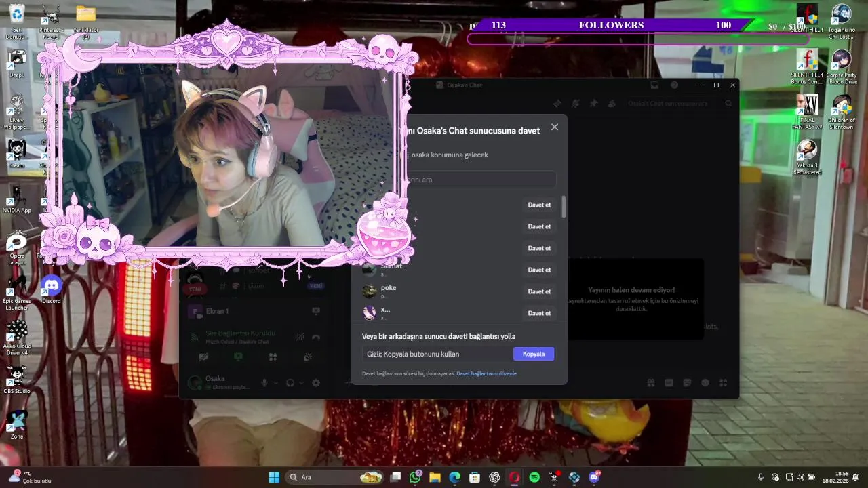868x488 pixels.
Task: Open Discord inbox icon in title bar
Action: (654, 85)
